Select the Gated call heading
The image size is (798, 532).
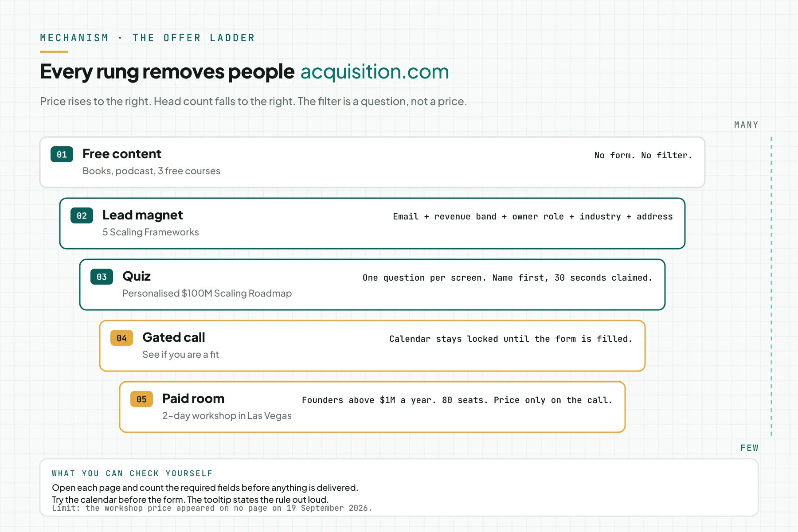pos(174,337)
